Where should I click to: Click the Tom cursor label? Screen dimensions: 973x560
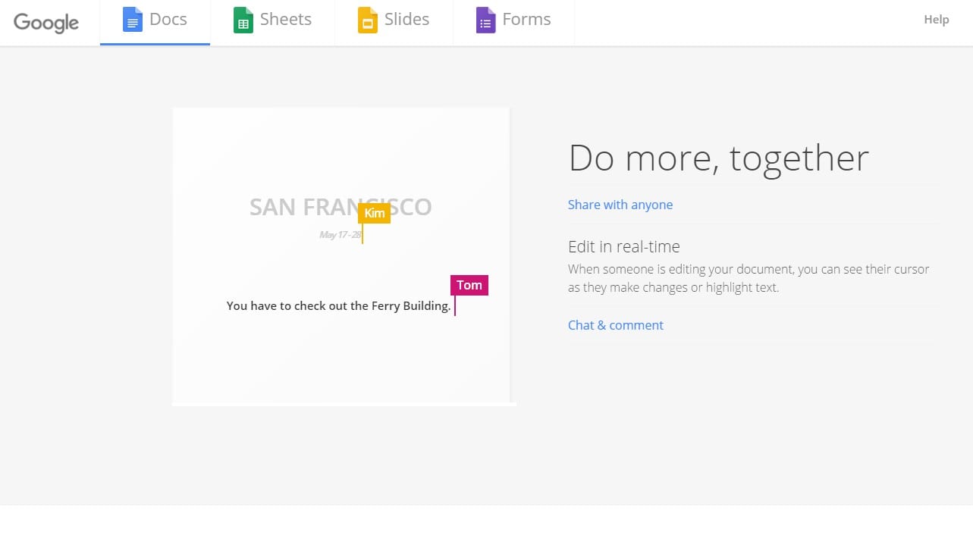click(x=469, y=285)
